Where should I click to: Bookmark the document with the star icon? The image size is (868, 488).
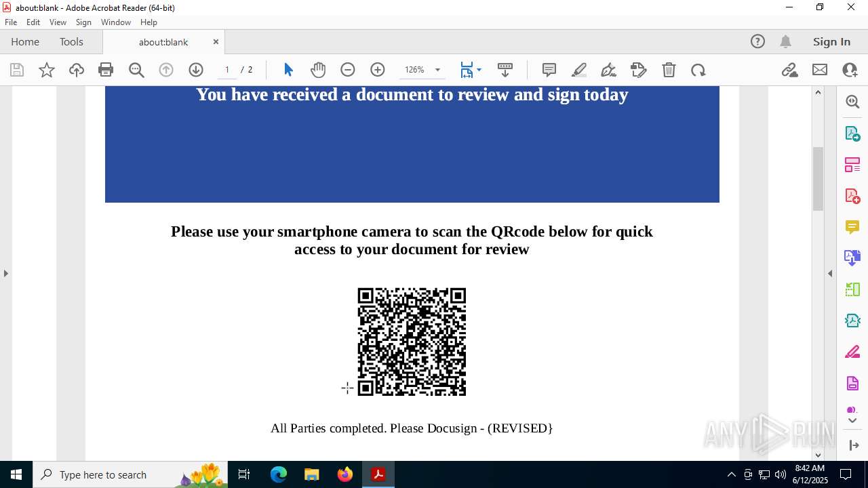(x=47, y=70)
